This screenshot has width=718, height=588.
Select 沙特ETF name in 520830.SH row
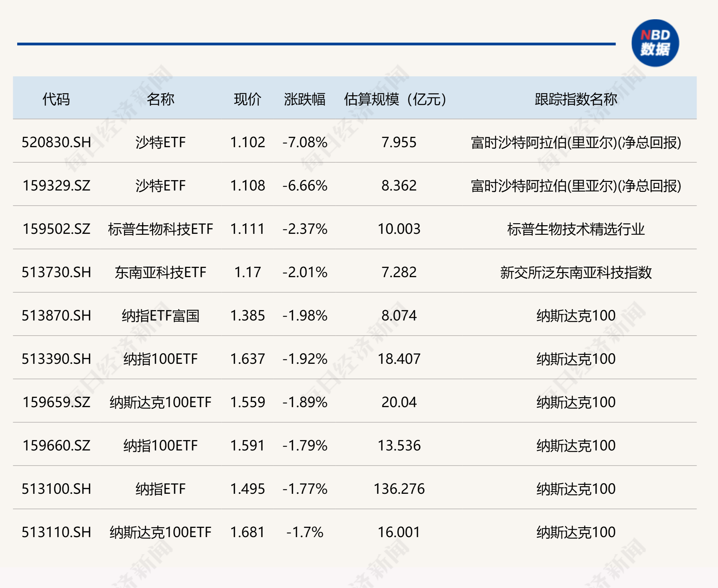click(x=161, y=142)
